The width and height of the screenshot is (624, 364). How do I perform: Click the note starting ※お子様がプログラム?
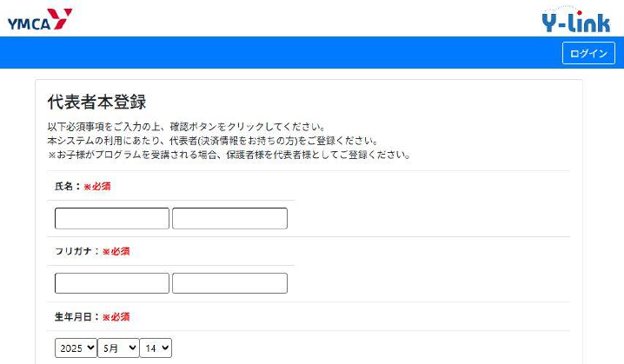[229, 155]
